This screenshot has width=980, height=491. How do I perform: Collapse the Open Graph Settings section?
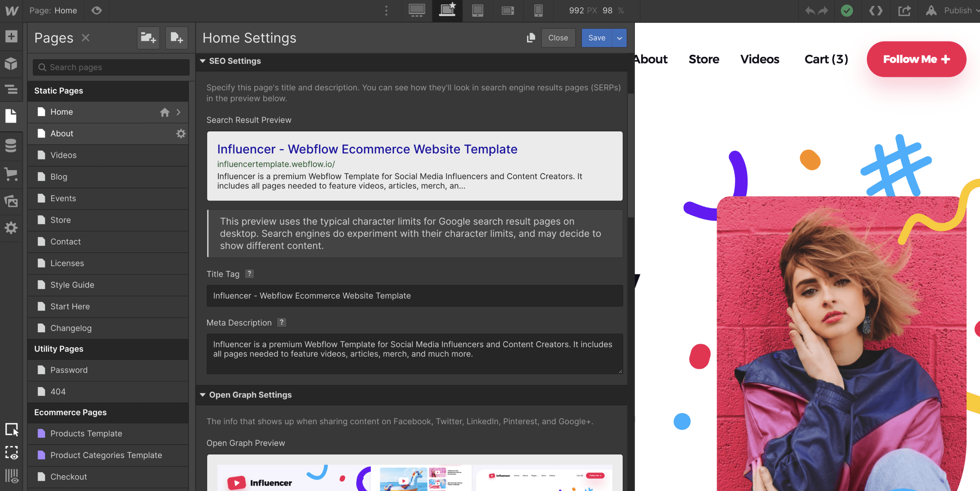pyautogui.click(x=203, y=395)
